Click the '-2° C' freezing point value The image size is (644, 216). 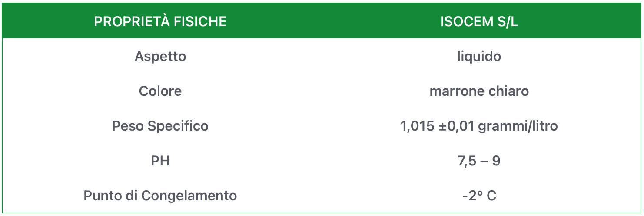point(479,196)
